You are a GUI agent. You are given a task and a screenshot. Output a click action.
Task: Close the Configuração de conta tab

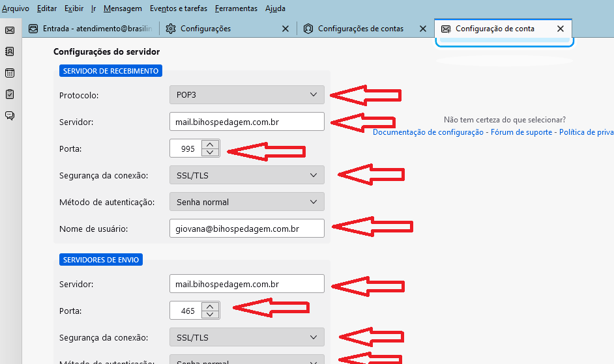(x=561, y=29)
